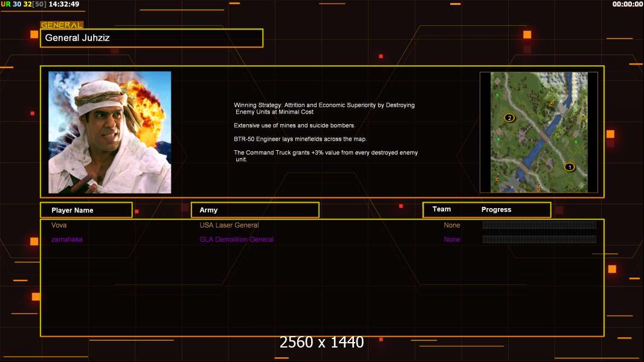Click Vova's team value None
Screen dimensions: 644x362
tap(452, 225)
